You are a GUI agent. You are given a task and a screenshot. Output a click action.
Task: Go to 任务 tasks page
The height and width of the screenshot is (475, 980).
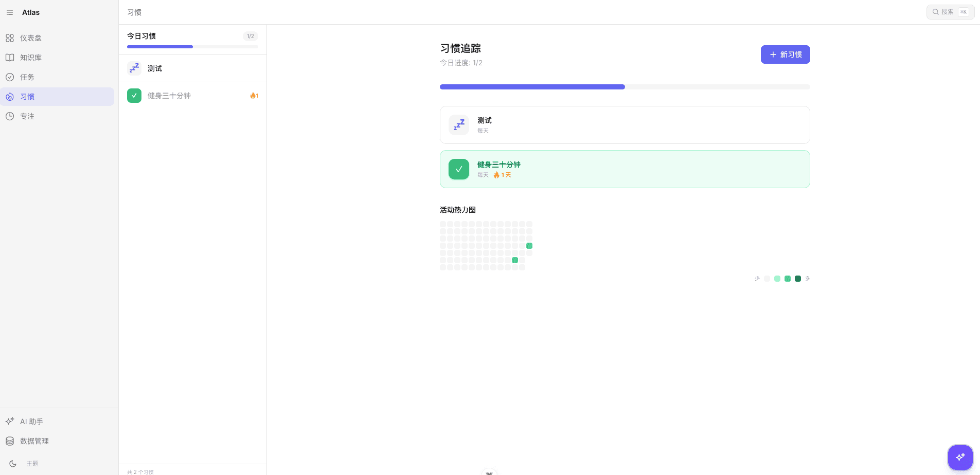click(57, 77)
